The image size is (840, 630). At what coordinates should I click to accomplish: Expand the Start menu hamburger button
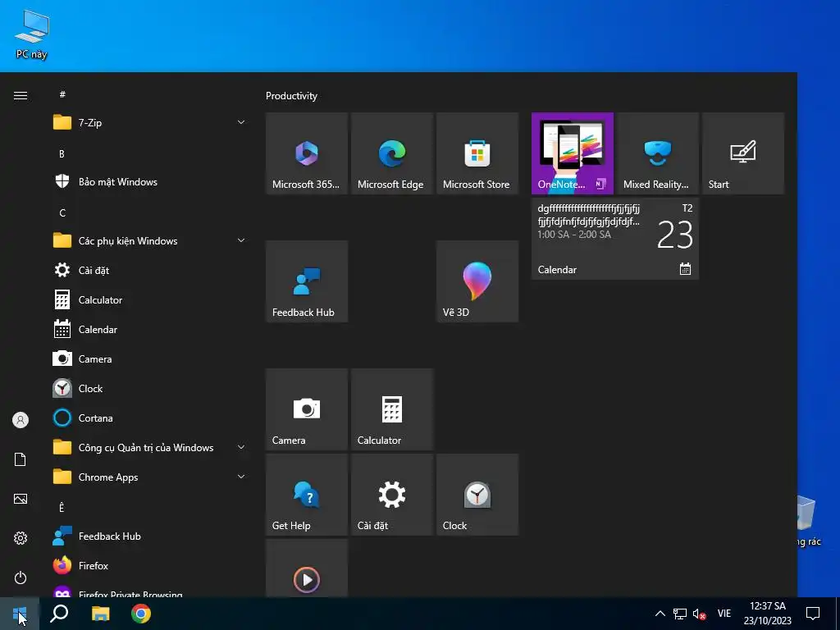coord(21,95)
